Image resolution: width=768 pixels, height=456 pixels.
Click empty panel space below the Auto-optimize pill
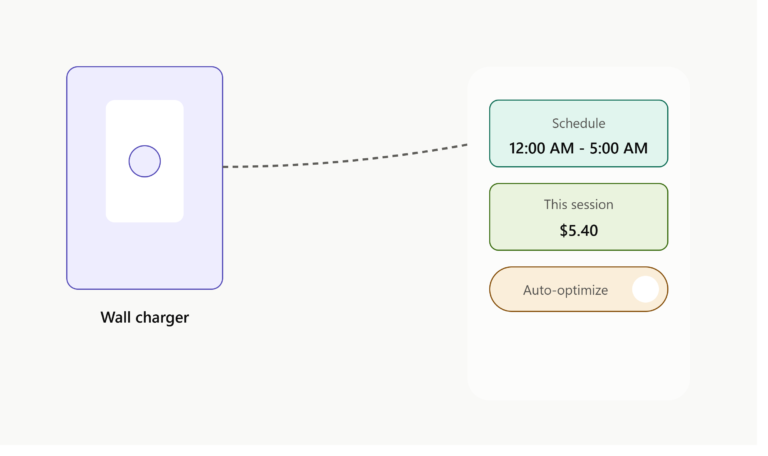[x=578, y=355]
